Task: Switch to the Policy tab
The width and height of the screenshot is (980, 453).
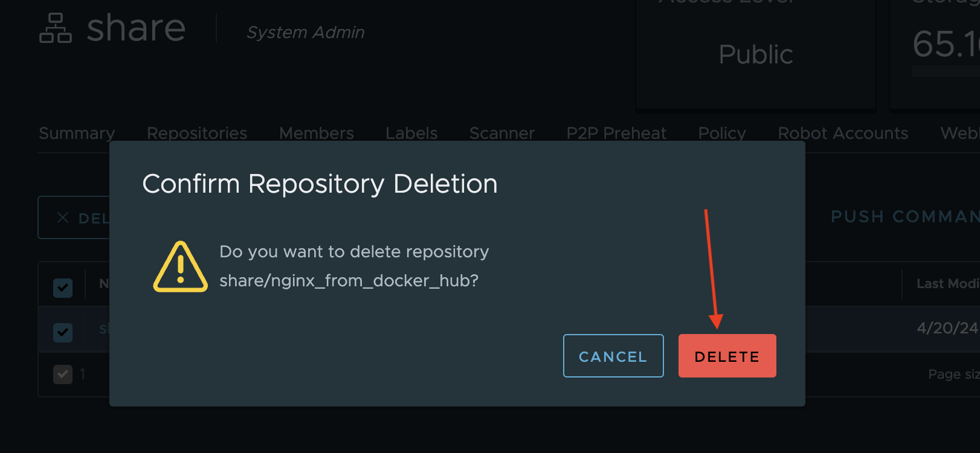Action: point(722,133)
